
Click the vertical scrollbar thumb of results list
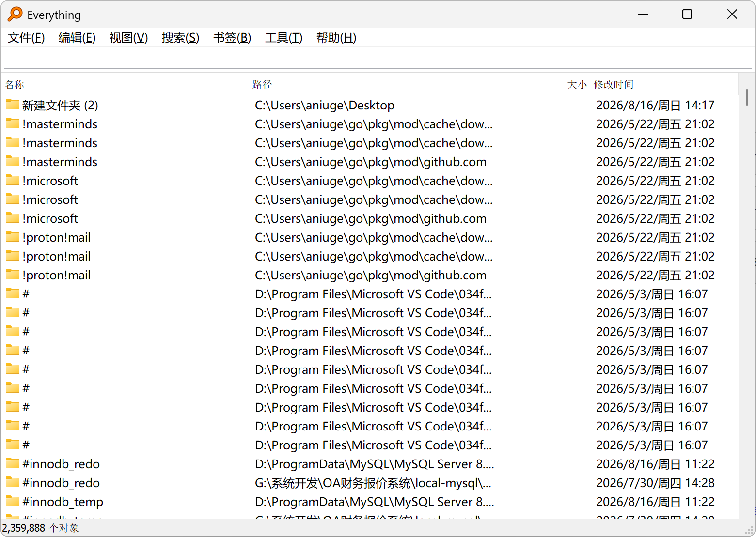(747, 97)
